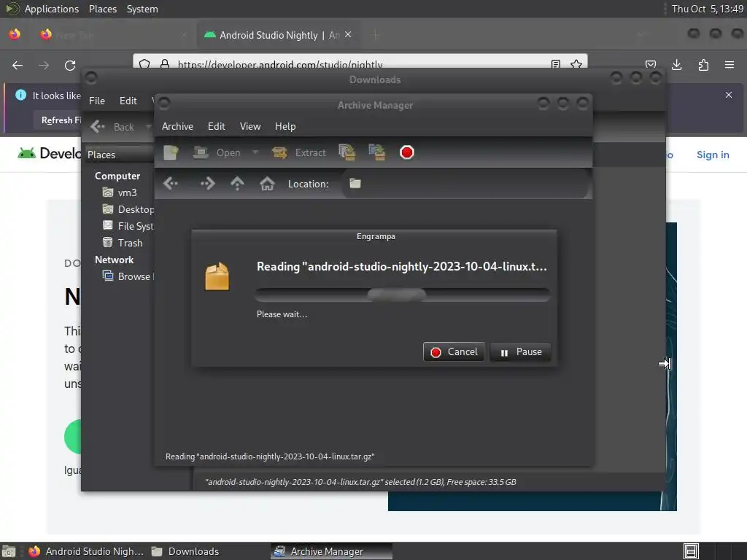Image resolution: width=747 pixels, height=560 pixels.
Task: Click the up-one-level arrow in Archive Manager
Action: (237, 183)
